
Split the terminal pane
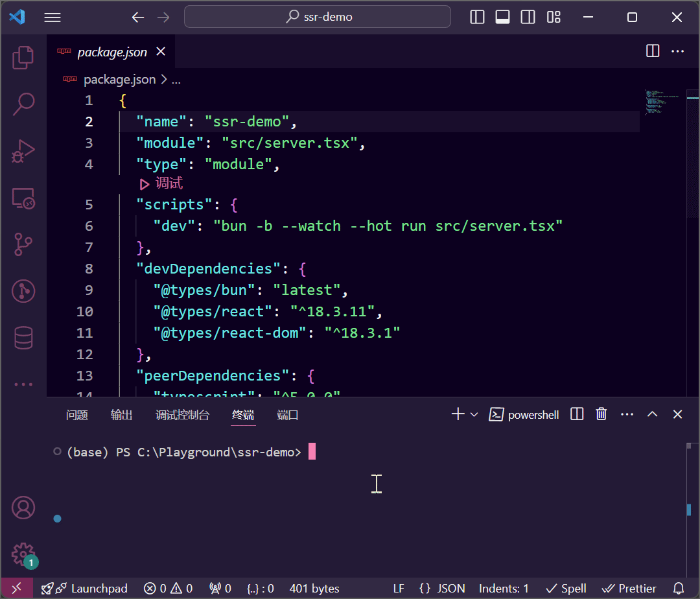pyautogui.click(x=577, y=414)
